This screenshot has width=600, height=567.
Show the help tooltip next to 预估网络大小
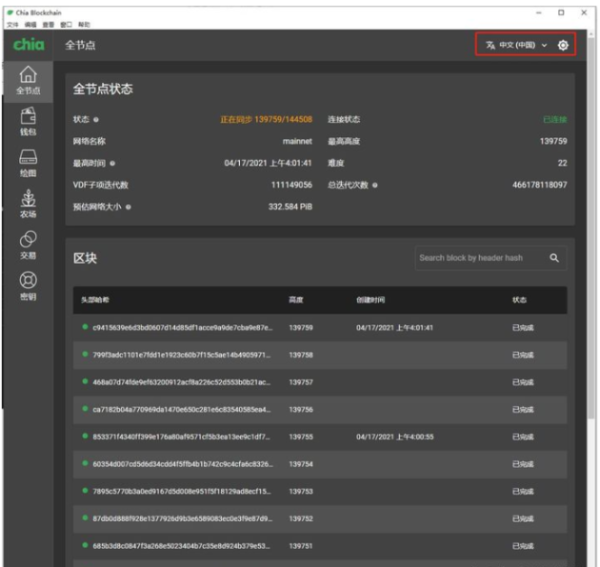[129, 207]
